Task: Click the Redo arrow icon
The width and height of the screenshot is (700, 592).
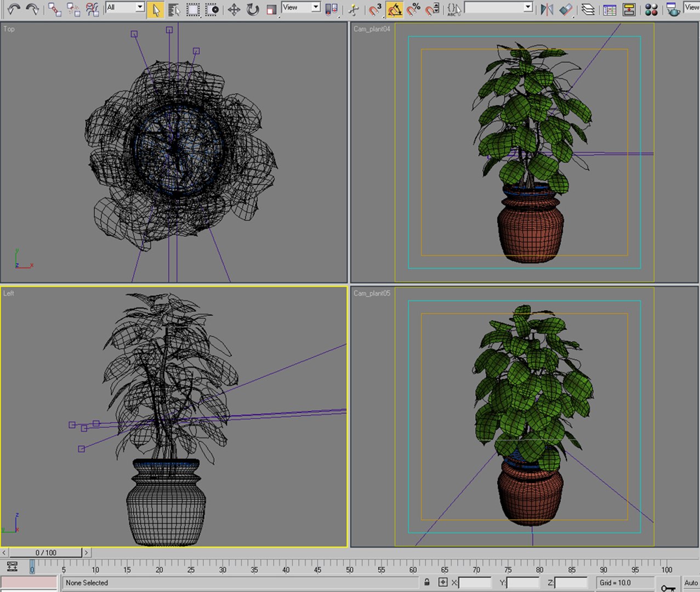Action: click(32, 9)
